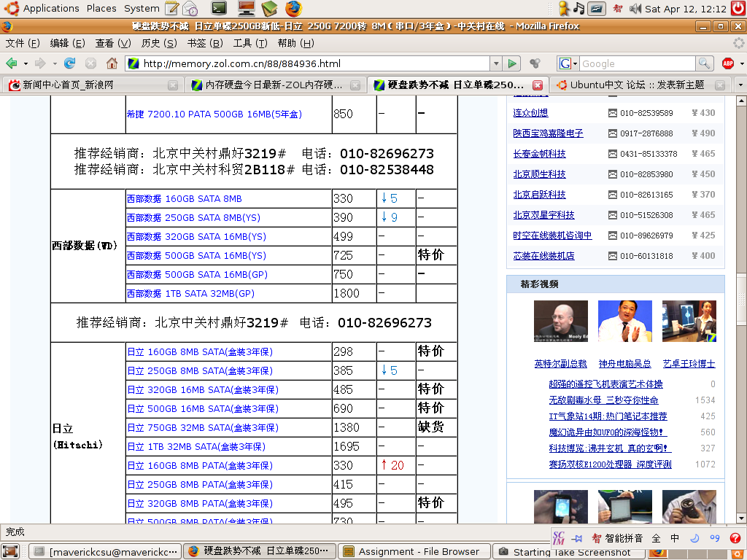Click the forward navigation arrow
The width and height of the screenshot is (747, 560).
pyautogui.click(x=41, y=63)
